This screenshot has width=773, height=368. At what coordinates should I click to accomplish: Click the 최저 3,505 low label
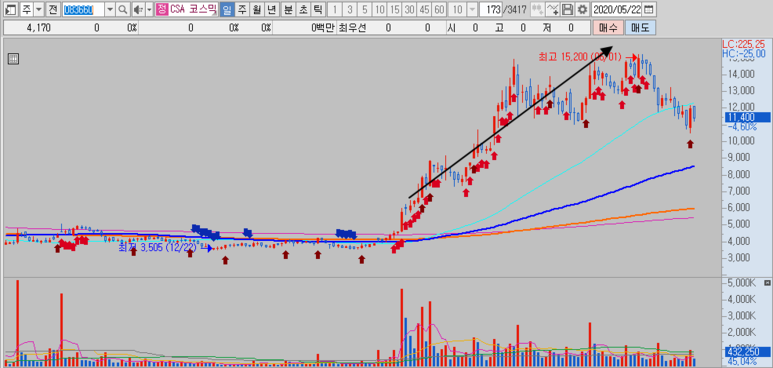158,247
